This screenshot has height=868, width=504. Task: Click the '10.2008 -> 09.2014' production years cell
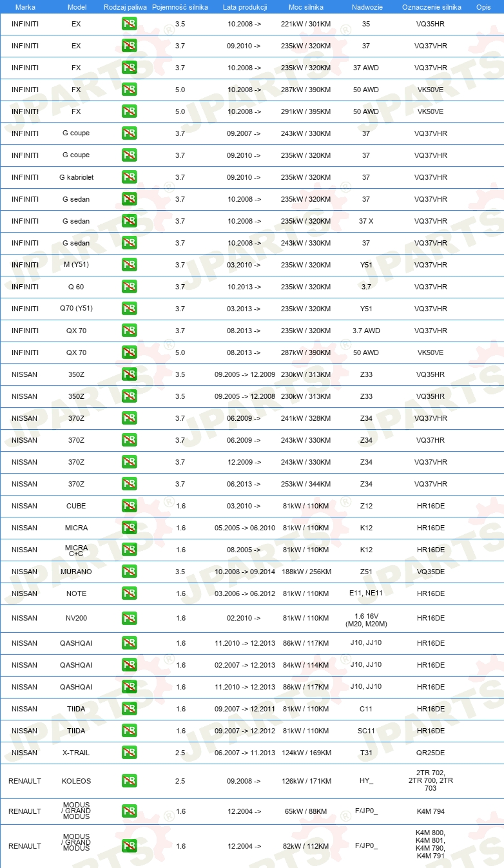click(x=245, y=572)
